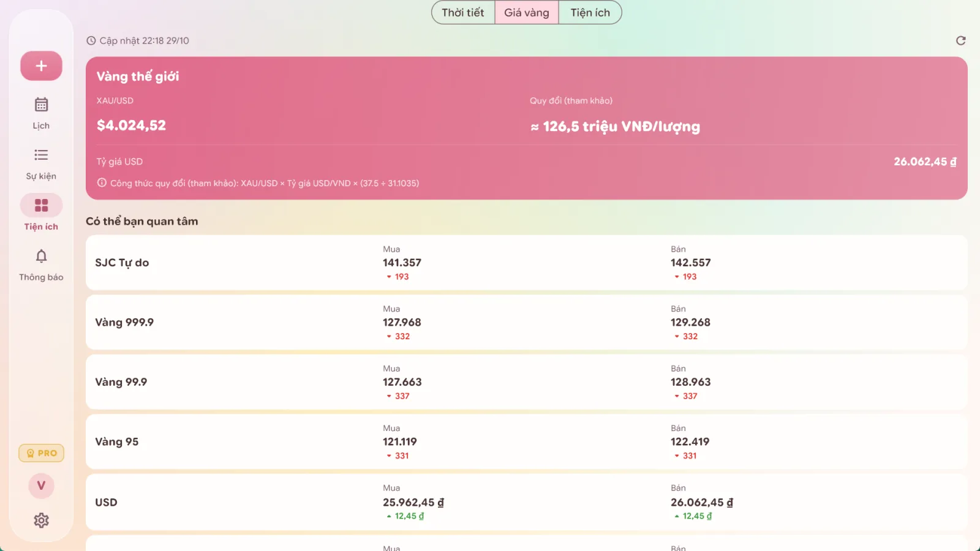Click SJC Tự do buy price 141.357
The width and height of the screenshot is (980, 551).
(x=402, y=263)
